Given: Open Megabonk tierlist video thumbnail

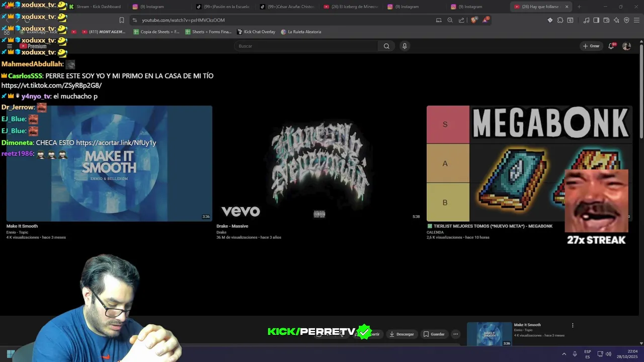Looking at the screenshot, I should coord(529,163).
